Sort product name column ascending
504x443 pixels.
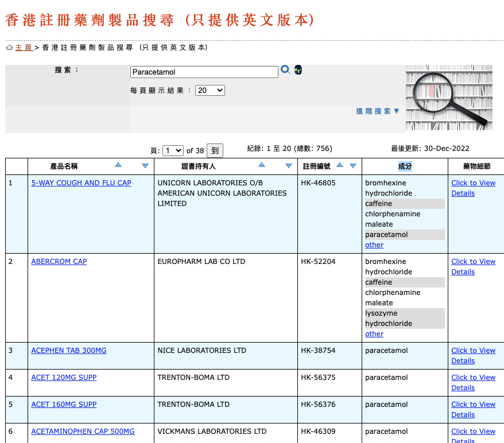tap(118, 165)
